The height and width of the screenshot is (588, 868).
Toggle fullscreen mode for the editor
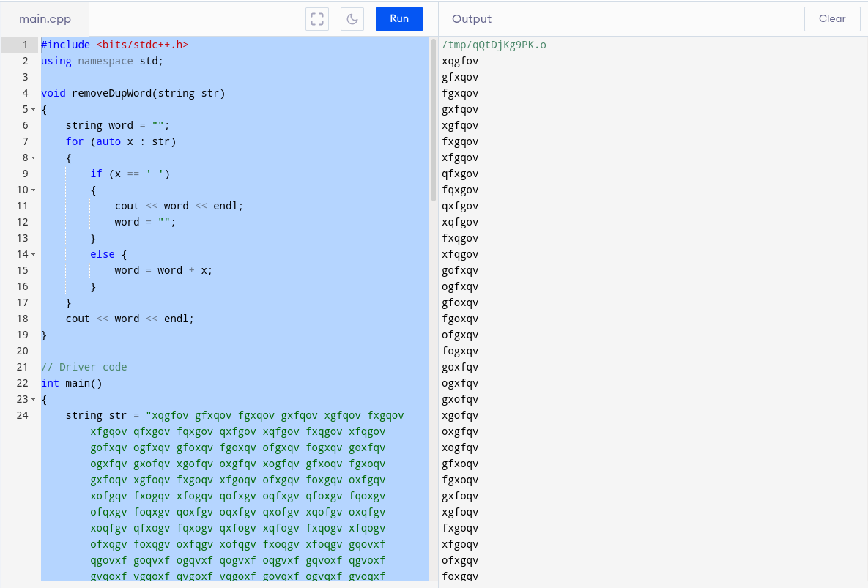click(x=317, y=19)
